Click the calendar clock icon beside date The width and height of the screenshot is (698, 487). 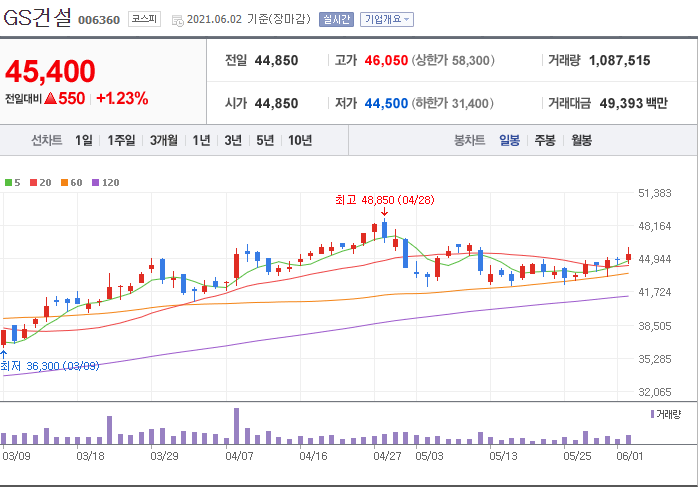tap(178, 20)
